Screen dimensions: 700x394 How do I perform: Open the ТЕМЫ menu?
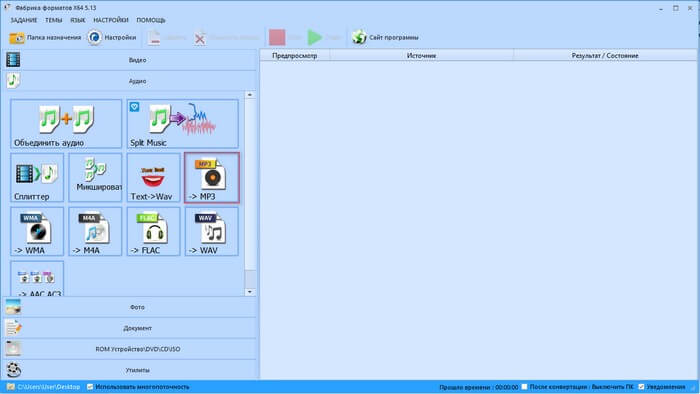click(x=54, y=20)
